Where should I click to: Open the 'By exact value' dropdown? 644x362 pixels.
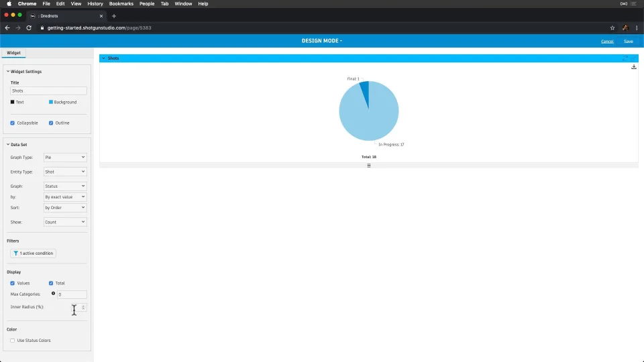click(65, 196)
